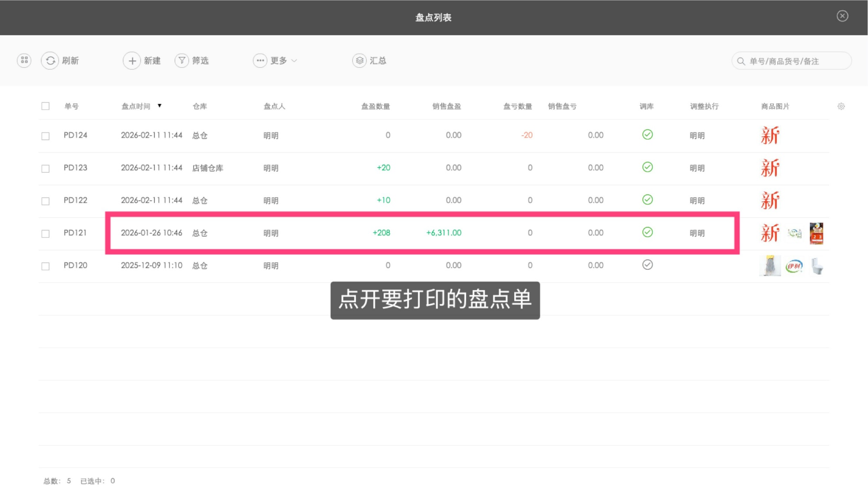Click the 伊利 product thumbnail in PD120
The height and width of the screenshot is (493, 868).
794,266
